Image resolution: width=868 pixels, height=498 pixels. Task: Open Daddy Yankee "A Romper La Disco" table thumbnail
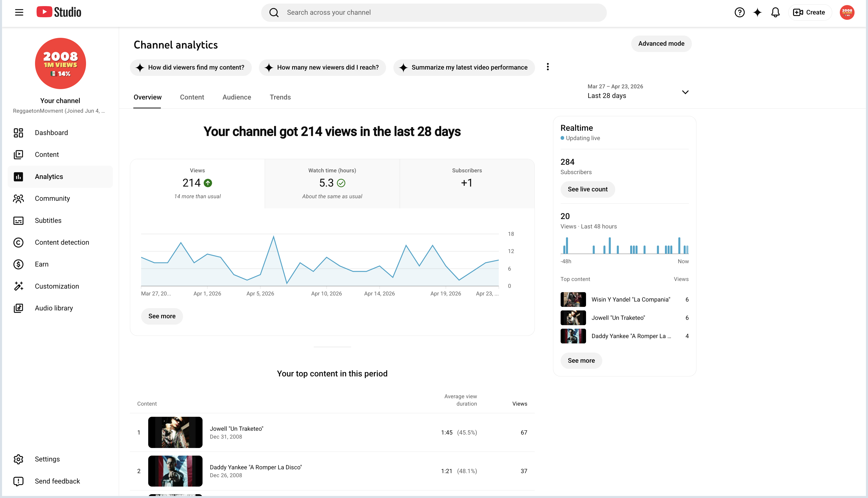175,471
